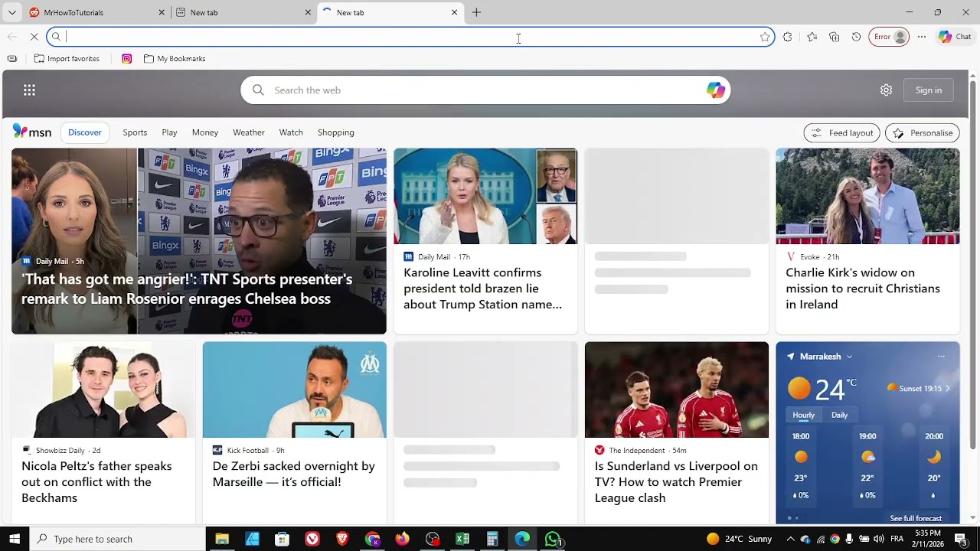This screenshot has height=551, width=980.
Task: Click the Type here to search box
Action: [x=117, y=539]
